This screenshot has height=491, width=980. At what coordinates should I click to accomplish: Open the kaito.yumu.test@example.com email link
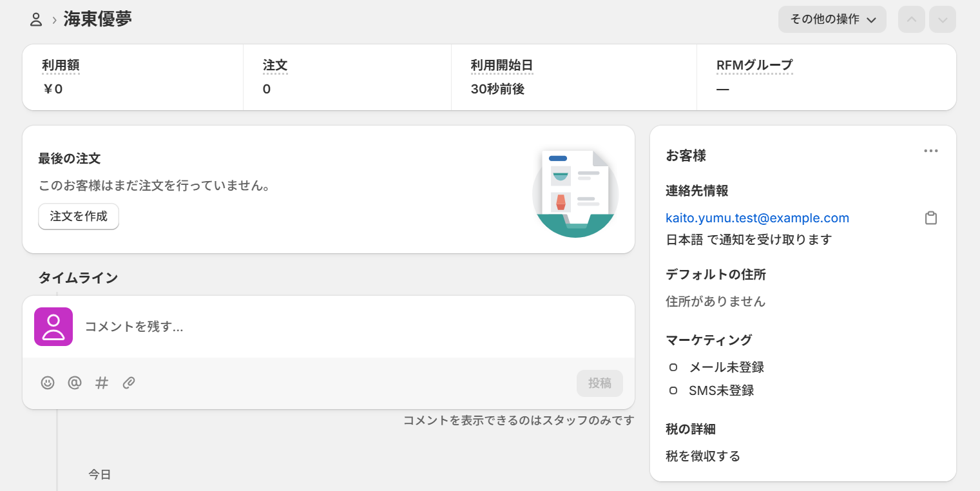point(757,218)
